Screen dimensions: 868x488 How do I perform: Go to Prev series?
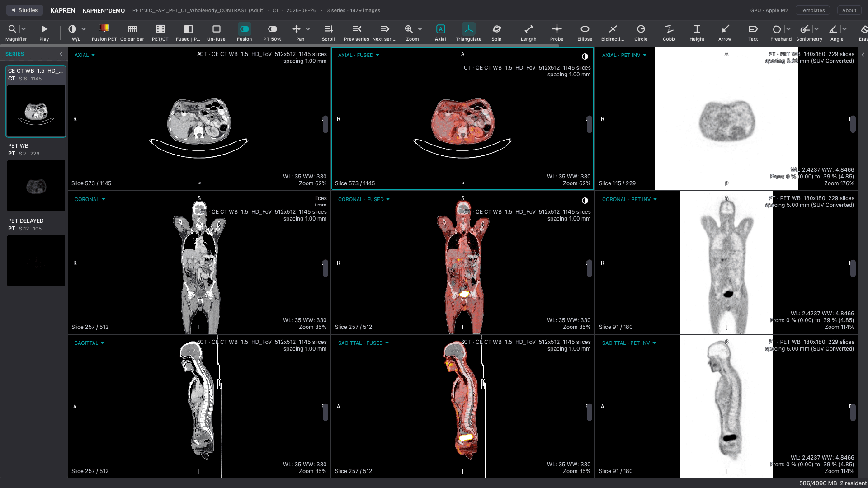(x=357, y=33)
